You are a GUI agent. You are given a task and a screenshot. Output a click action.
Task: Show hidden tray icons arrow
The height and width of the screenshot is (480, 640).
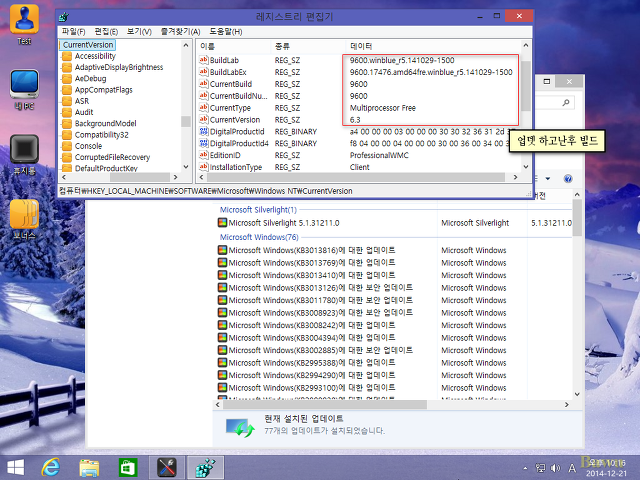pyautogui.click(x=525, y=468)
